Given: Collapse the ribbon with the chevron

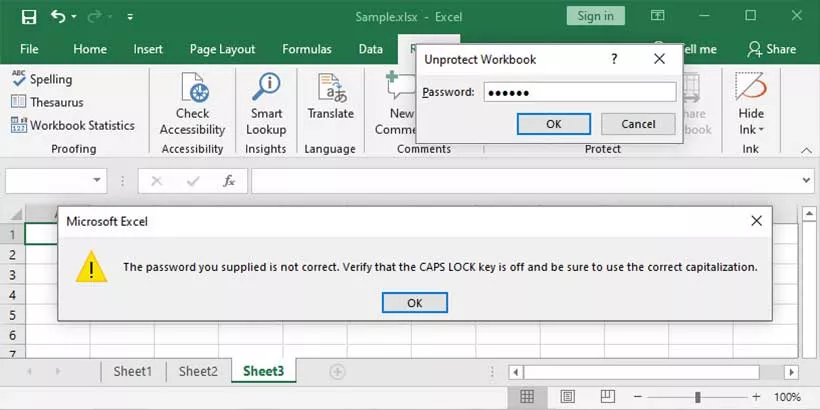Looking at the screenshot, I should (806, 150).
